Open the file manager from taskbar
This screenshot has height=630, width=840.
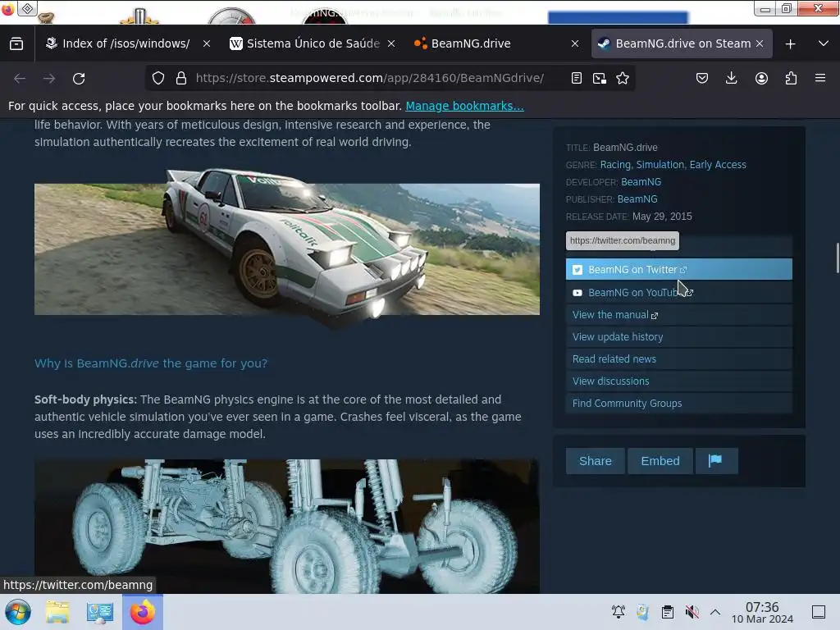(x=57, y=612)
